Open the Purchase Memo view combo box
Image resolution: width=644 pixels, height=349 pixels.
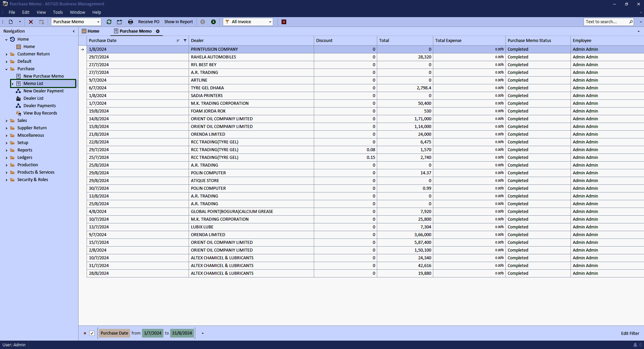click(x=98, y=22)
